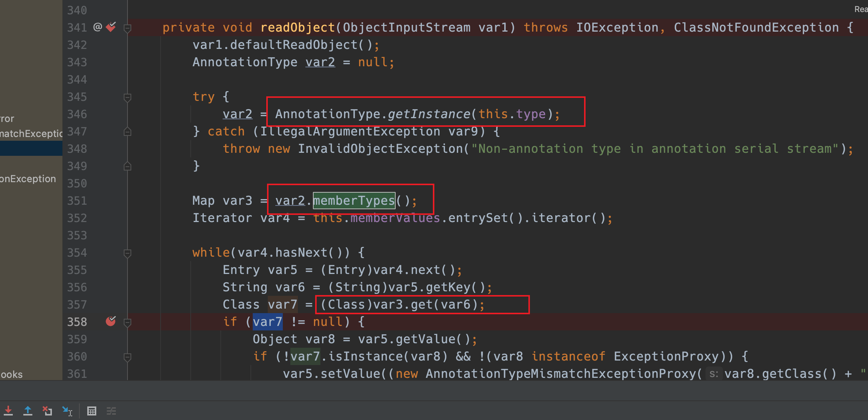Select the 'natchExceptio' item in left list
This screenshot has width=868, height=420.
31,133
